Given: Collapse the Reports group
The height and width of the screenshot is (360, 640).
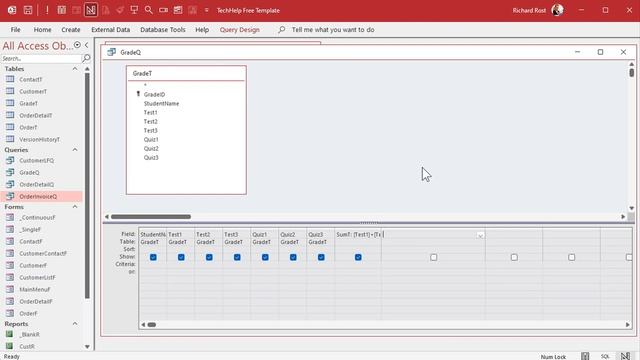Looking at the screenshot, I should coord(75,324).
